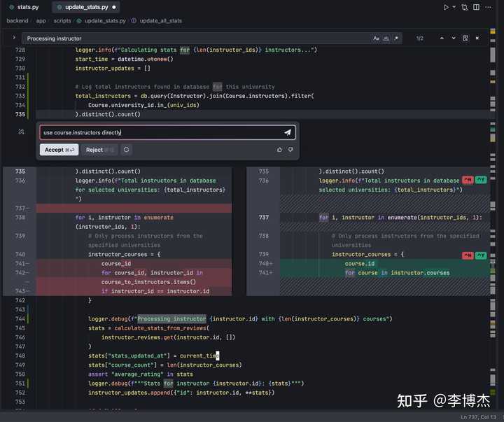Click the 1/2 match count in find widget
Screen dimensions: 504x422
click(x=419, y=38)
